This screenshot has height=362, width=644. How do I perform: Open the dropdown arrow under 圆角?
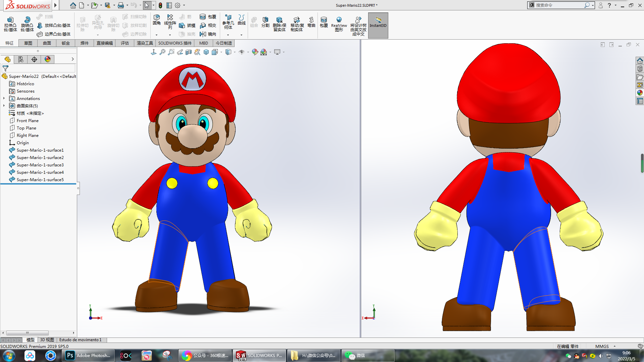click(x=157, y=35)
